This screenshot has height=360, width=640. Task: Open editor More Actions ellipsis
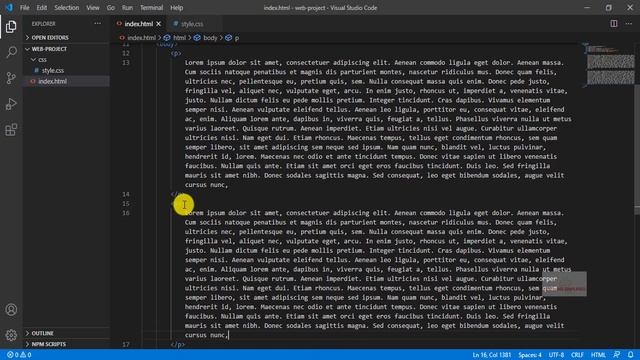(629, 24)
